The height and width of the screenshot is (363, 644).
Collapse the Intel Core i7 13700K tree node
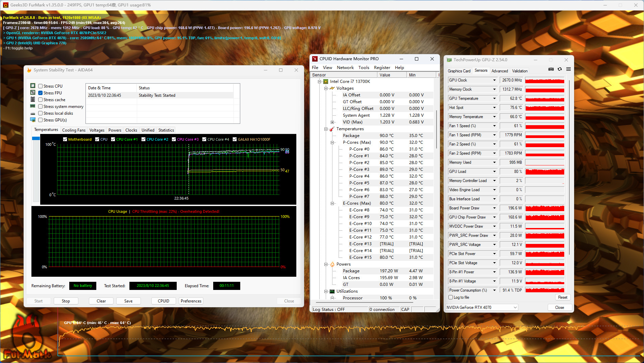point(320,82)
